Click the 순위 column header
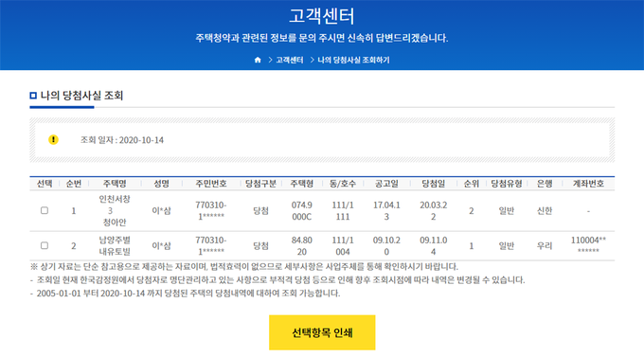644x357 pixels. click(472, 184)
